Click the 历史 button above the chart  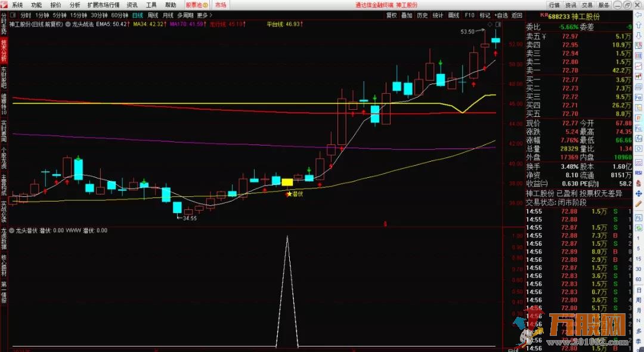click(x=422, y=15)
